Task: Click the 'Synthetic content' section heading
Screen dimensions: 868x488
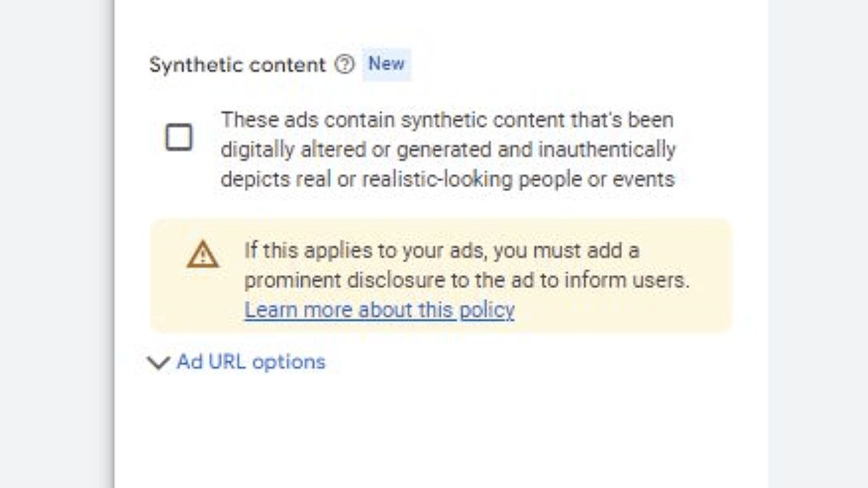Action: click(237, 64)
